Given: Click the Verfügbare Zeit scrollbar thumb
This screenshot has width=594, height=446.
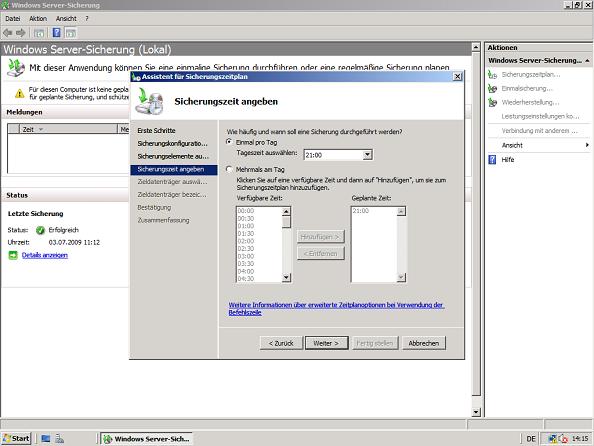Looking at the screenshot, I should pos(286,222).
